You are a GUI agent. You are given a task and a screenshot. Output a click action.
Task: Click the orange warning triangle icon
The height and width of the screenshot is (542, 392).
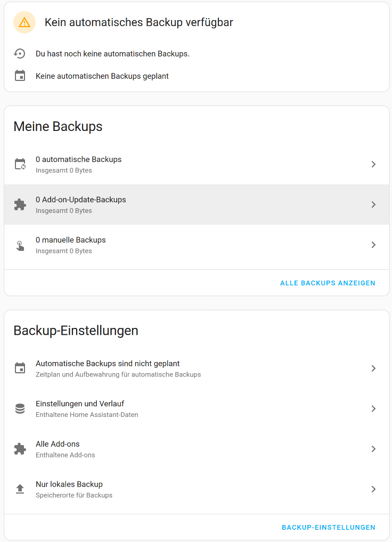coord(24,22)
